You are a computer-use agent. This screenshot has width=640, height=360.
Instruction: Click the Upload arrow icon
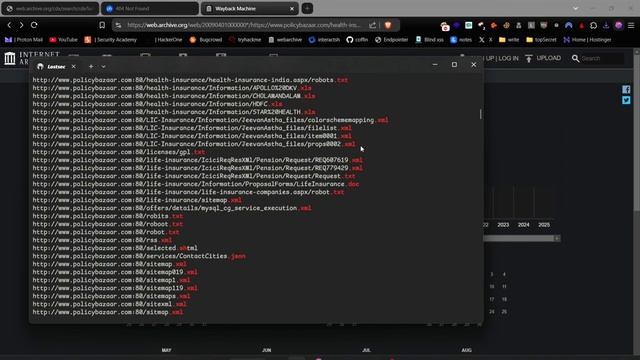tap(529, 58)
